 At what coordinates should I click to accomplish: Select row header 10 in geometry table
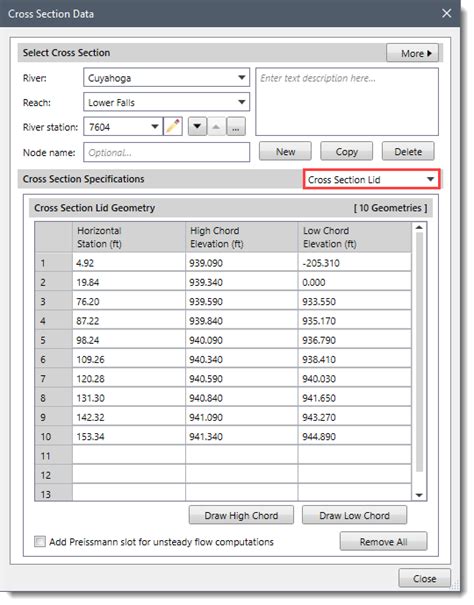click(x=54, y=436)
